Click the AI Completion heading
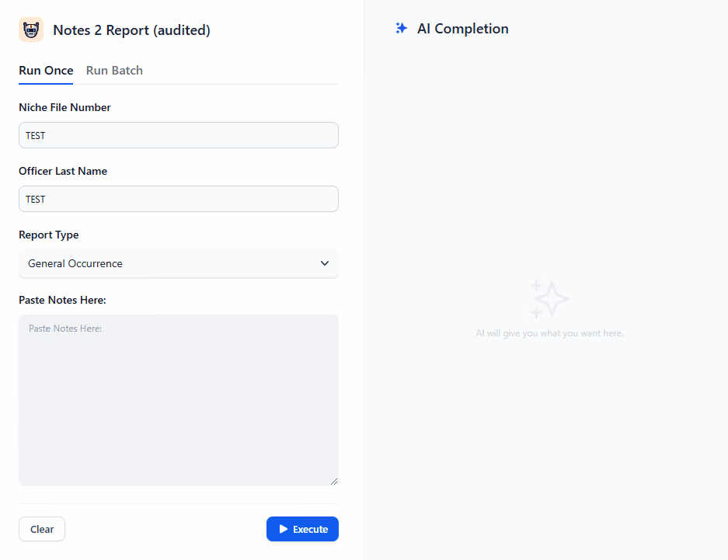 462,29
